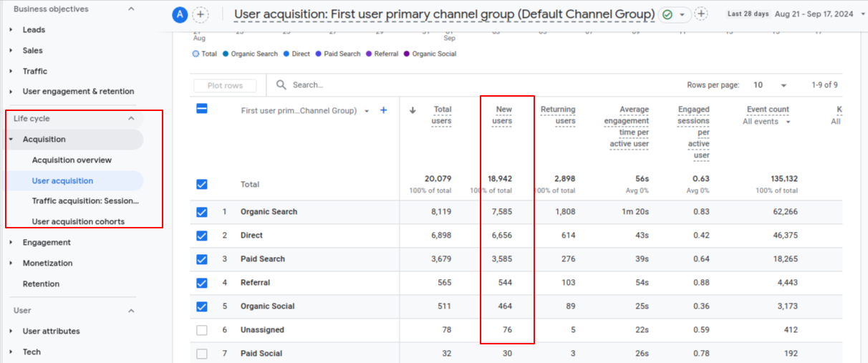Click the plus icon after the report title
Screen dimensions: 868x363
700,14
